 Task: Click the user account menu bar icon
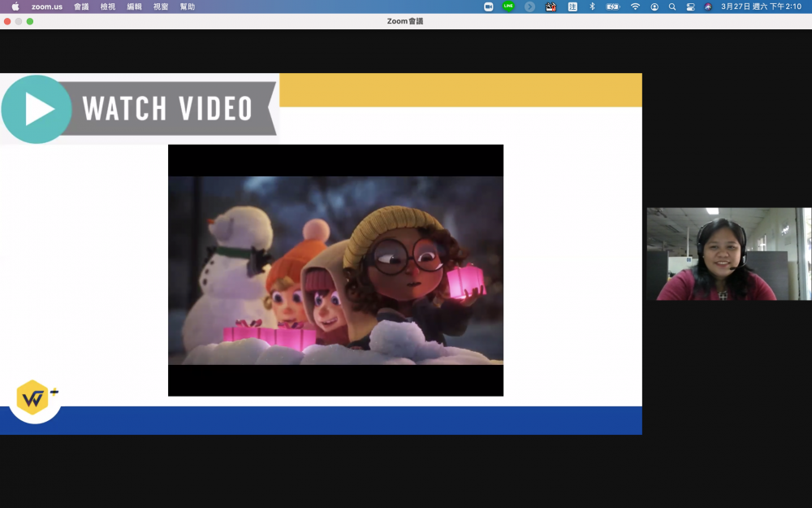[654, 7]
